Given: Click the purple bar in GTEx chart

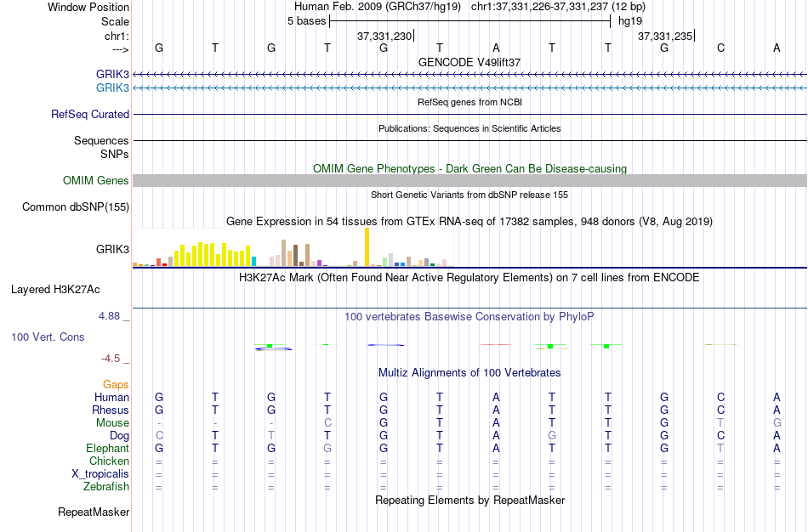Looking at the screenshot, I should tap(320, 263).
